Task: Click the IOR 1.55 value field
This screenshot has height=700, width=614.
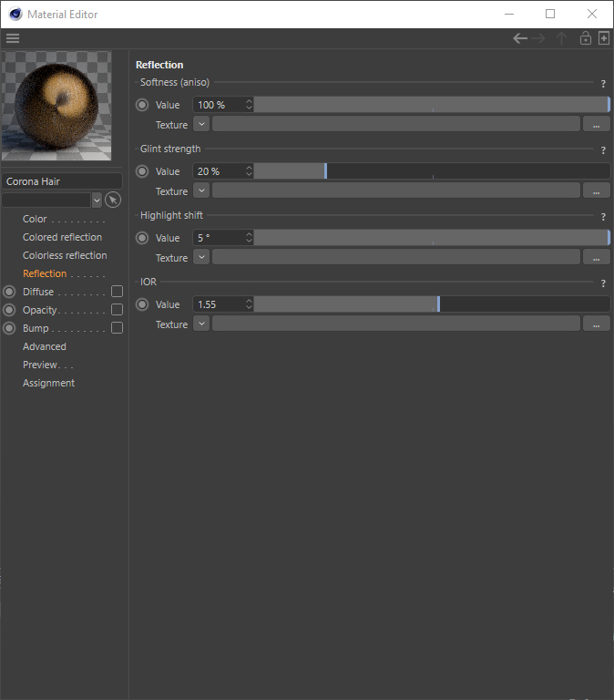Action: (220, 304)
